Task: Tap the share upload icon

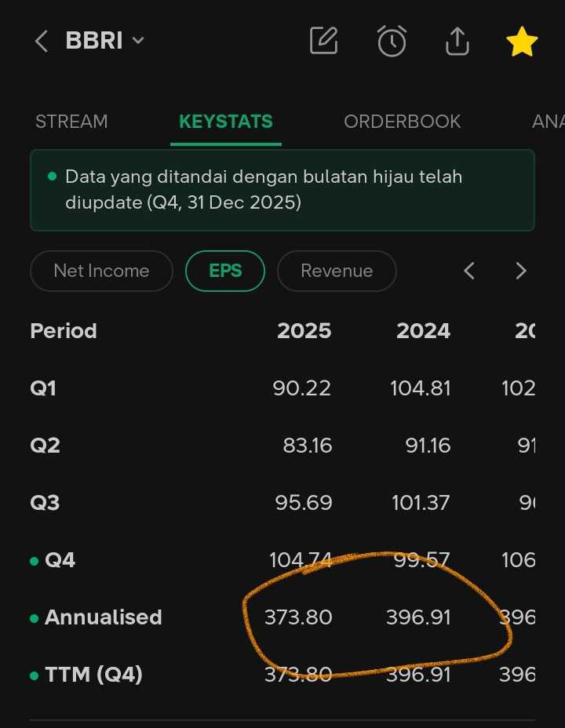Action: pyautogui.click(x=456, y=41)
